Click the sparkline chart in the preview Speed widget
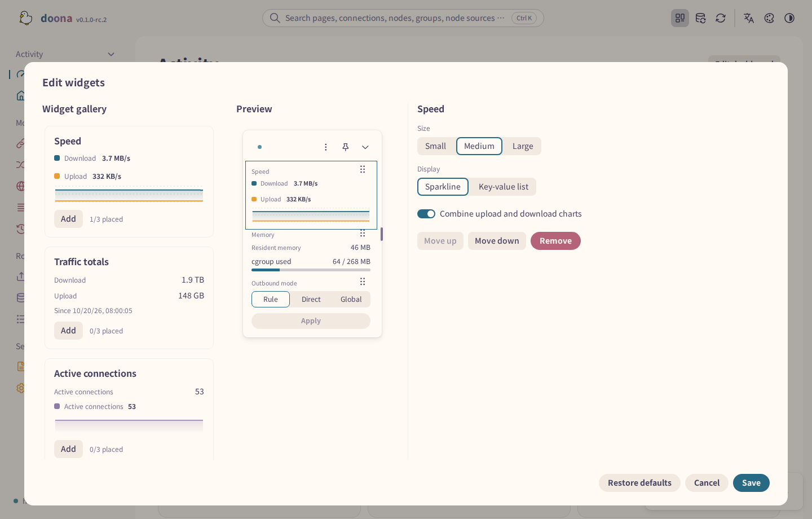Screen dimensions: 812x519 (311, 216)
